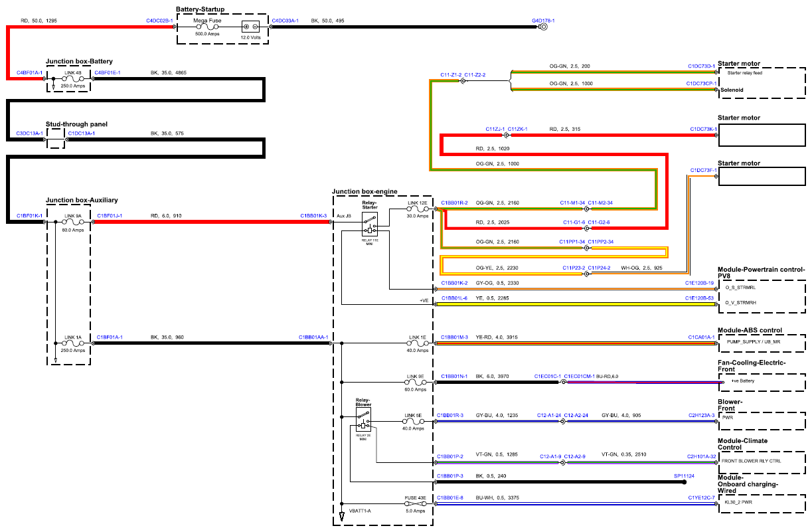Click splice label SP11124

[x=683, y=476]
